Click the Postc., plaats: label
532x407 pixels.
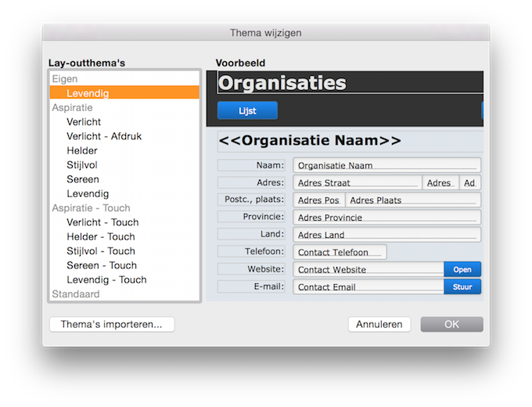(x=251, y=200)
